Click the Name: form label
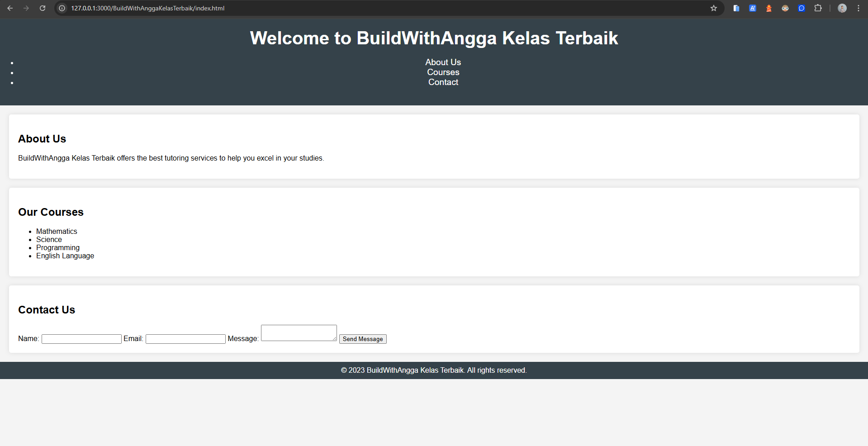Viewport: 868px width, 446px height. pos(28,338)
